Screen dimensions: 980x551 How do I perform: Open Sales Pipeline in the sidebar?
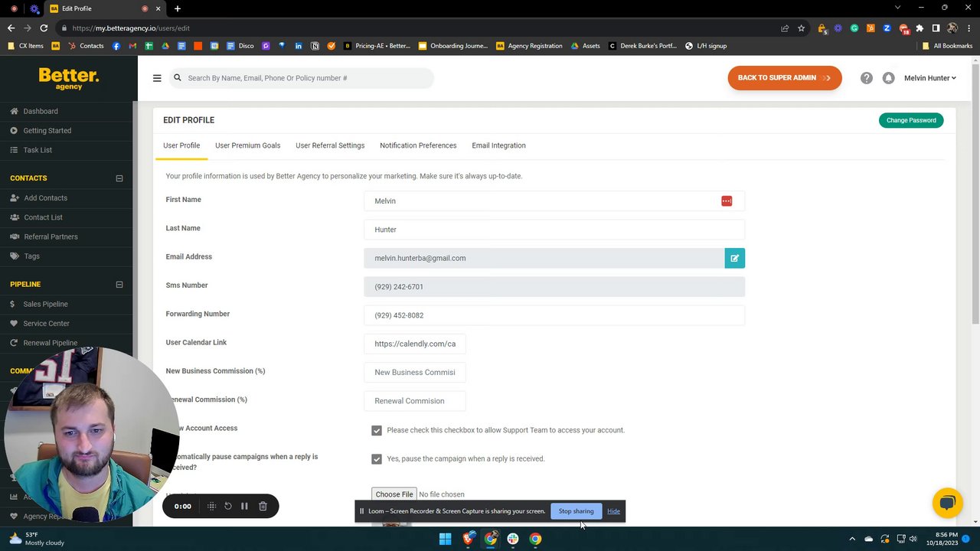click(x=45, y=304)
